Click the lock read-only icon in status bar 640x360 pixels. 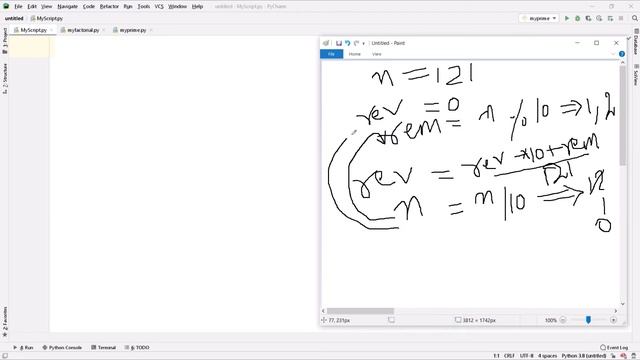pos(613,356)
